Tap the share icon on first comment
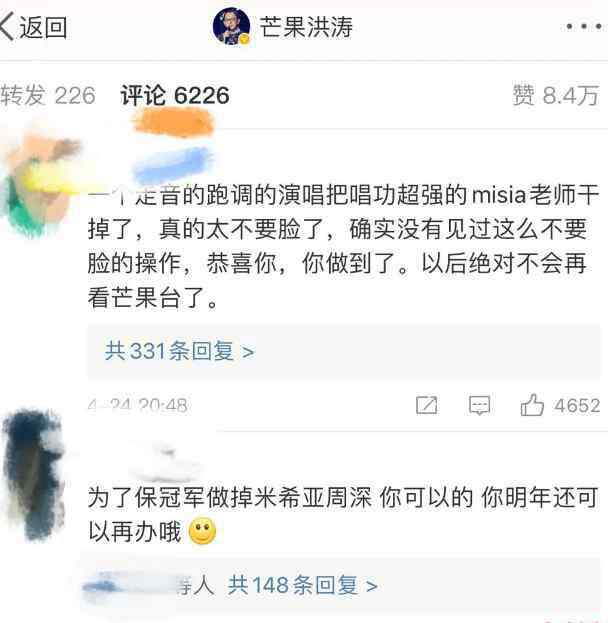The image size is (608, 623). pyautogui.click(x=427, y=405)
